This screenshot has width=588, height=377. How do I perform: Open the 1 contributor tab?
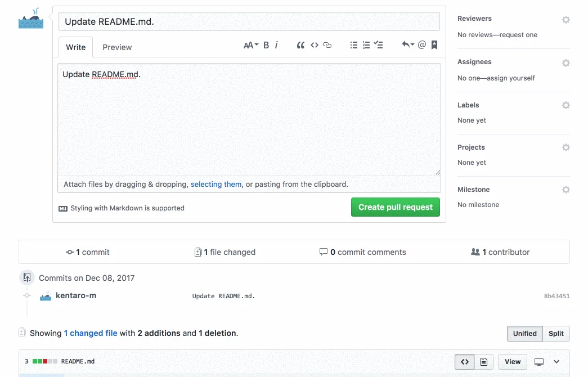[500, 252]
